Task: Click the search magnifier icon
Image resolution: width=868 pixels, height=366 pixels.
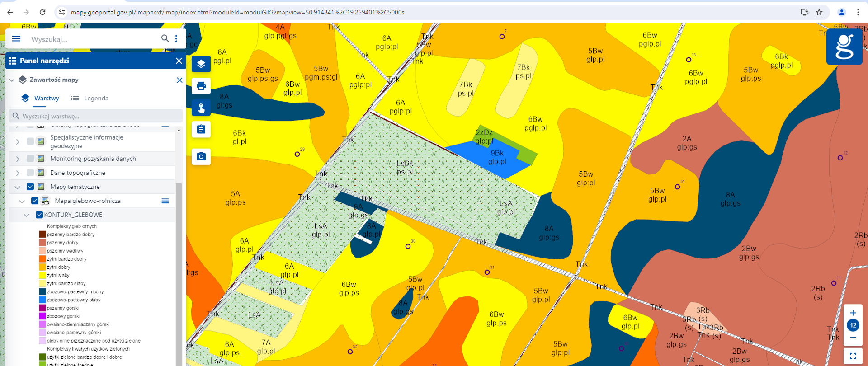Action: pyautogui.click(x=165, y=39)
